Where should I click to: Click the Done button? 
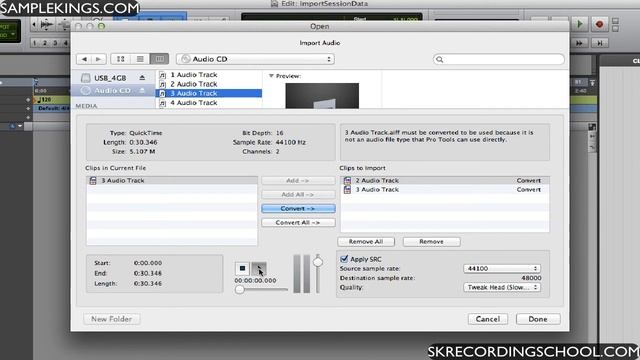click(538, 319)
